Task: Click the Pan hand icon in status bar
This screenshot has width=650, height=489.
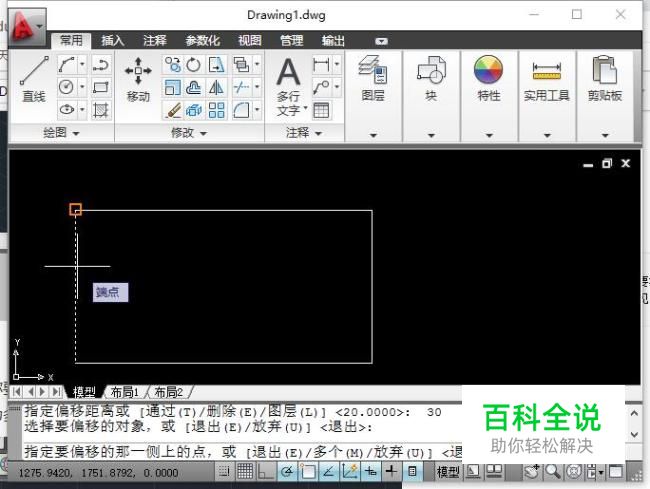Action: [532, 471]
